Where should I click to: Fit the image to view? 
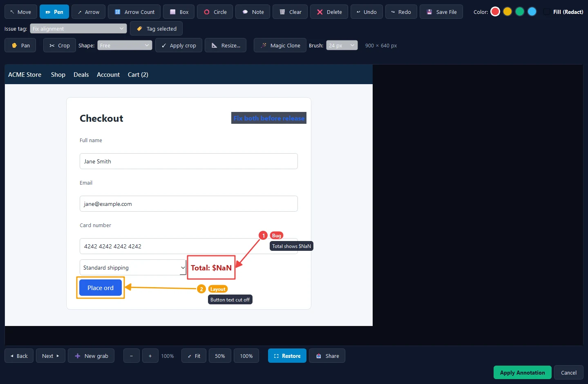point(194,356)
